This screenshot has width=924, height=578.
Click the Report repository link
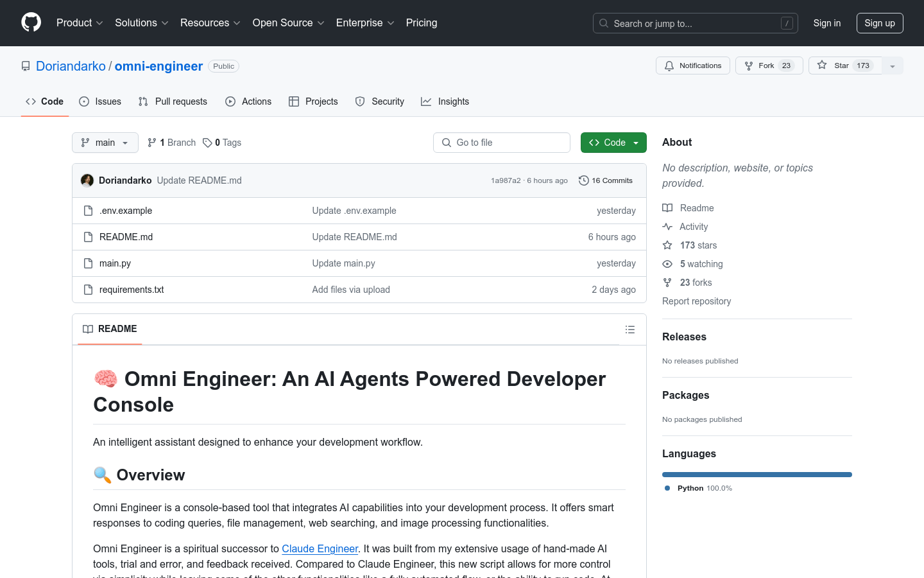[696, 301]
